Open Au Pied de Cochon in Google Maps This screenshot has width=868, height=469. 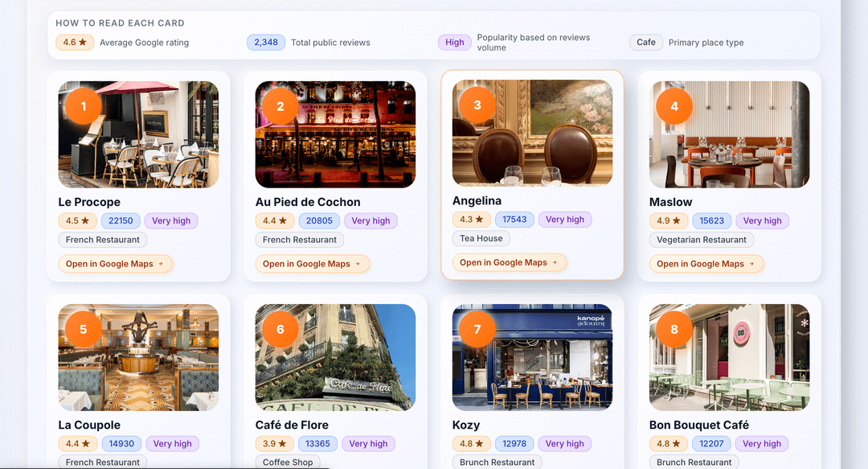coord(312,264)
